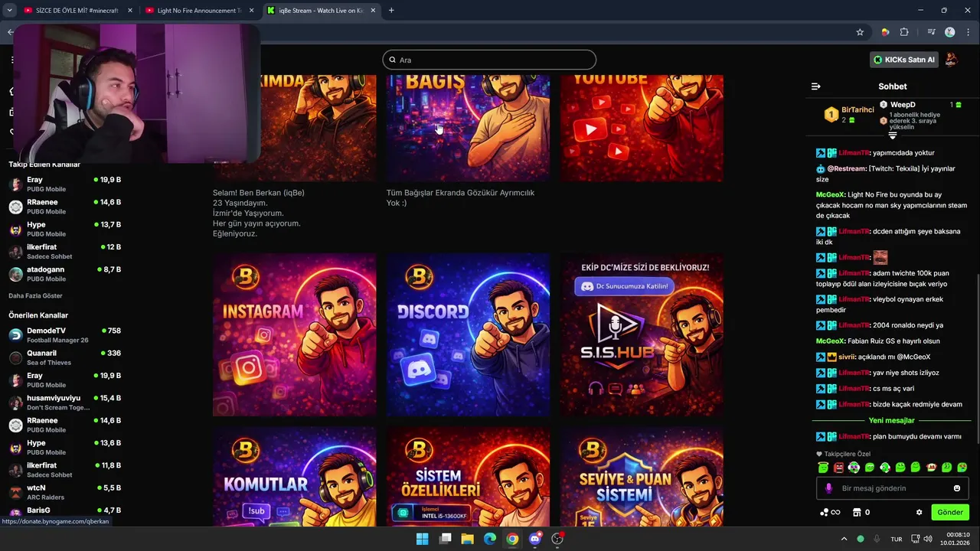Click Task View icon in taskbar

[x=445, y=539]
